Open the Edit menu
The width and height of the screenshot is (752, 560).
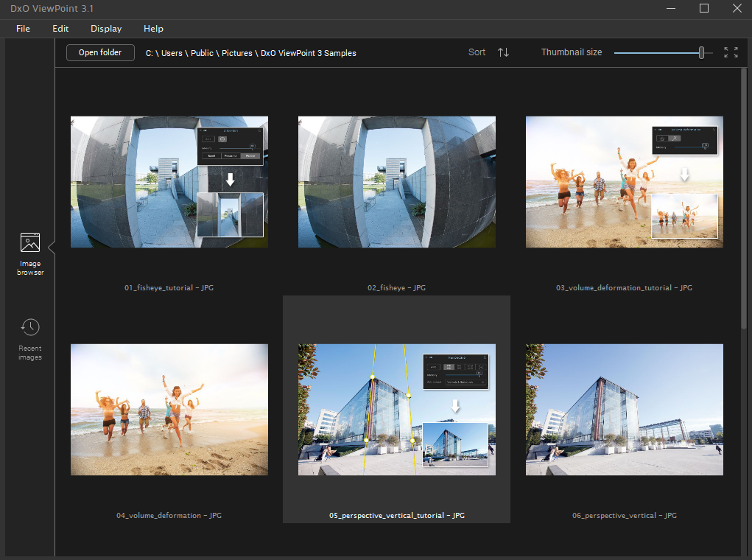coord(60,29)
